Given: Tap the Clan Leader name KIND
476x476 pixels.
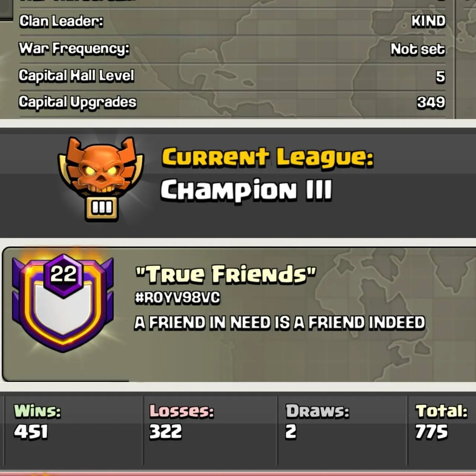Looking at the screenshot, I should (428, 21).
